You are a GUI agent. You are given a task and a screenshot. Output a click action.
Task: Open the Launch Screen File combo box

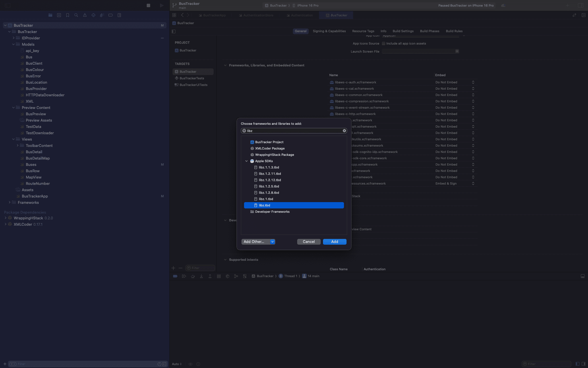pyautogui.click(x=420, y=51)
